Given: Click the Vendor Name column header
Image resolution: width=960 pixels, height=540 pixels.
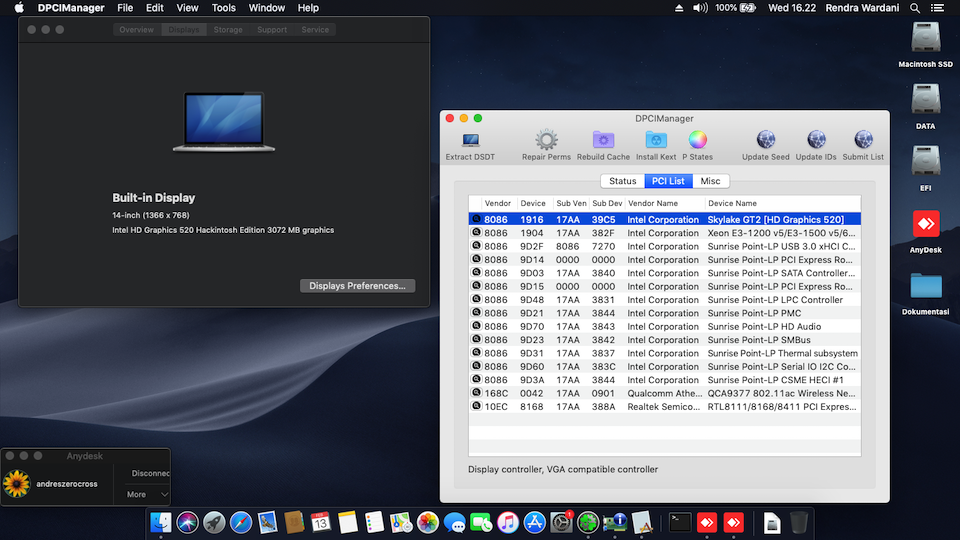Looking at the screenshot, I should 664,203.
